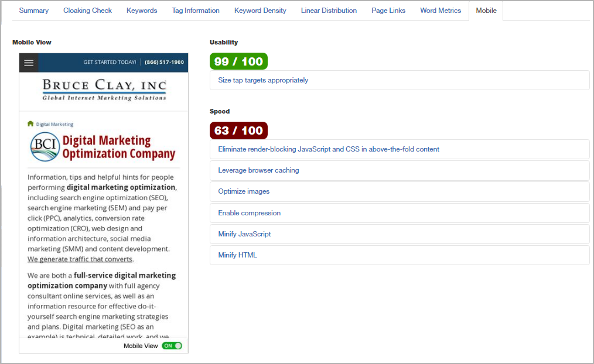Viewport: 594px width, 364px height.
Task: Click the Mobile View label beside the switch
Action: pyautogui.click(x=141, y=346)
